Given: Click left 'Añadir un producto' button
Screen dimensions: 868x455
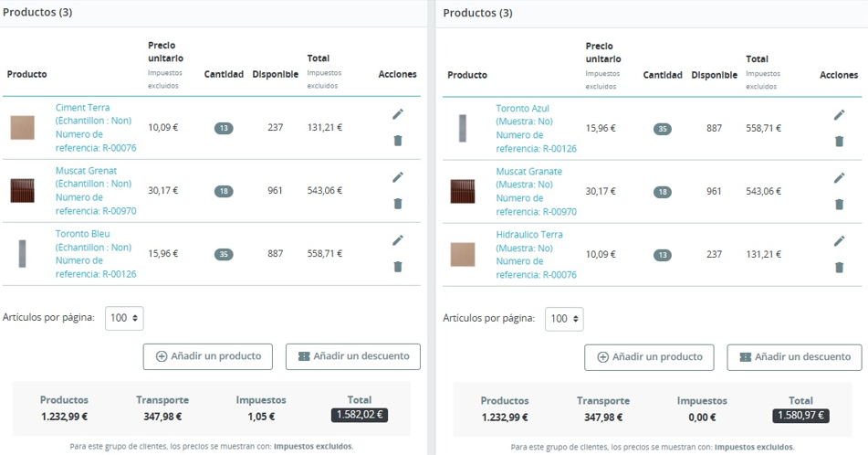Looking at the screenshot, I should point(208,356).
